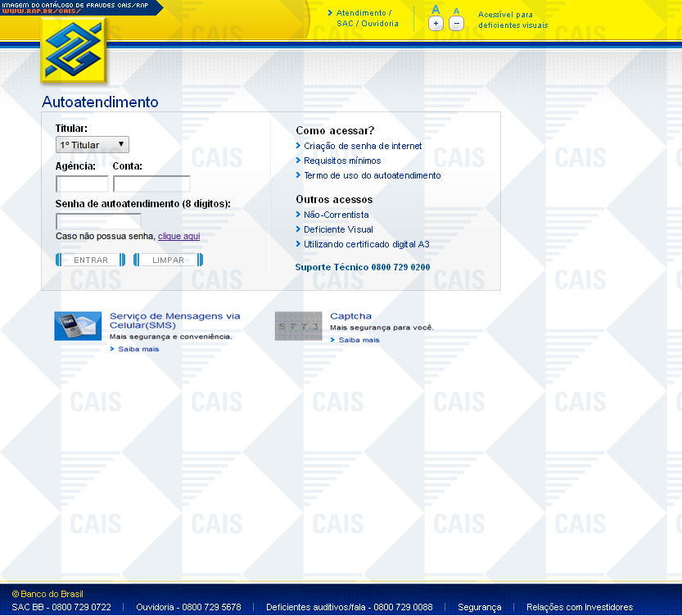
Task: Open Requisitos mínimos link
Action: tap(342, 161)
